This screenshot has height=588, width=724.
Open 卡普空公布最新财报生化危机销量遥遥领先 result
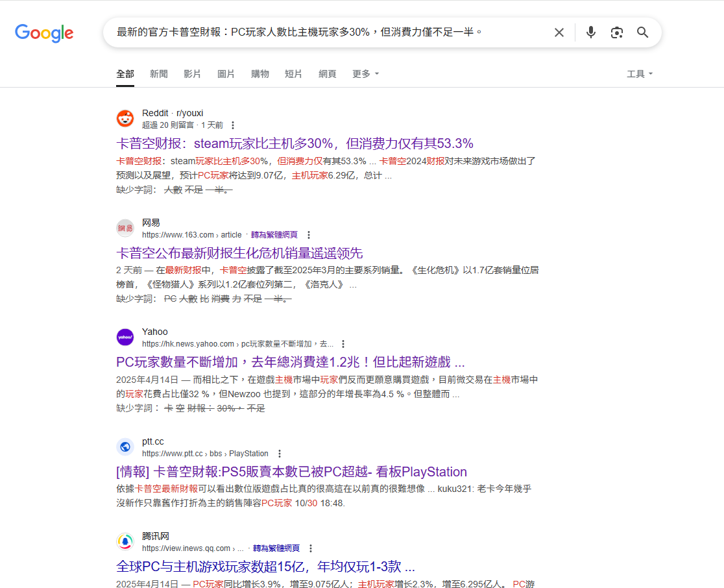click(x=239, y=253)
